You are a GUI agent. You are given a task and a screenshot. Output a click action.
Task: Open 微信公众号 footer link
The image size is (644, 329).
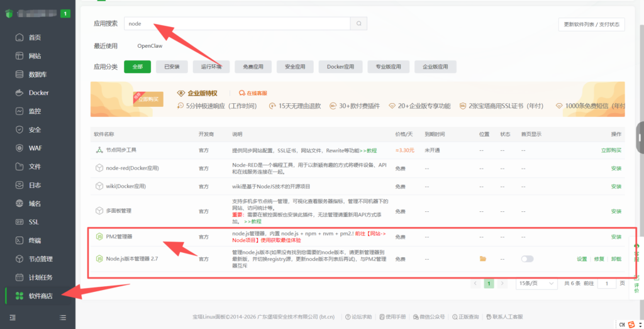point(429,316)
